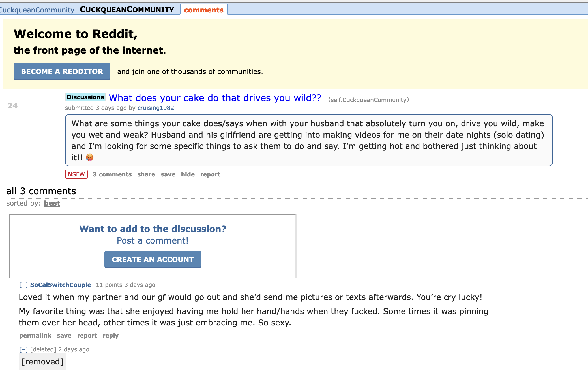Image resolution: width=588 pixels, height=371 pixels.
Task: Click the Become a Redditor button
Action: point(62,71)
